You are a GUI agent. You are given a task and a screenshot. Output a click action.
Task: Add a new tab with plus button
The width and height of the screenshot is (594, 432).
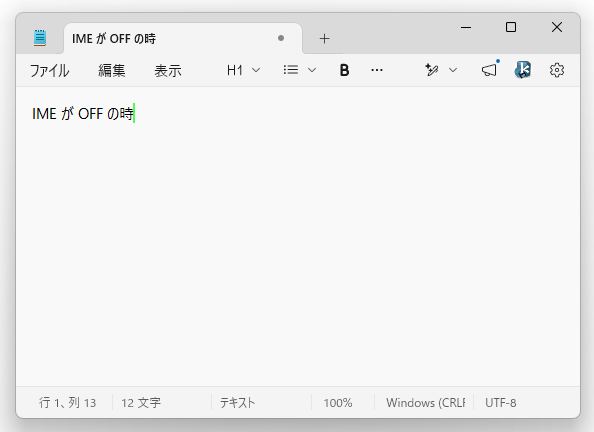coord(324,38)
